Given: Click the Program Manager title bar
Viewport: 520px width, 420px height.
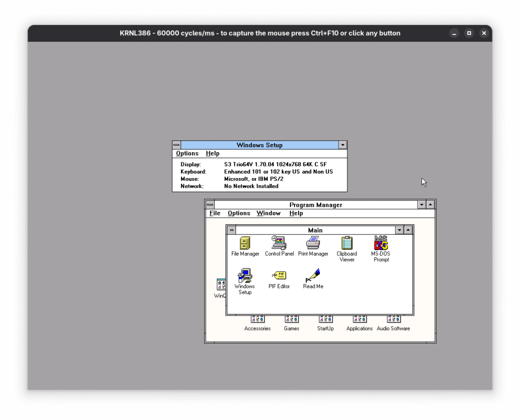Looking at the screenshot, I should (x=316, y=205).
